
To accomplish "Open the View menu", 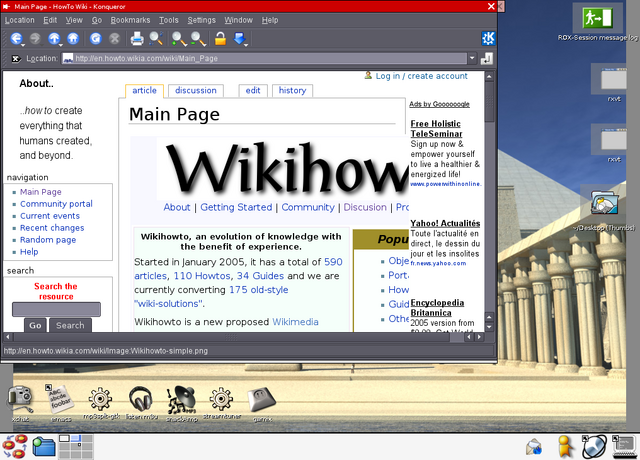I will pos(74,20).
